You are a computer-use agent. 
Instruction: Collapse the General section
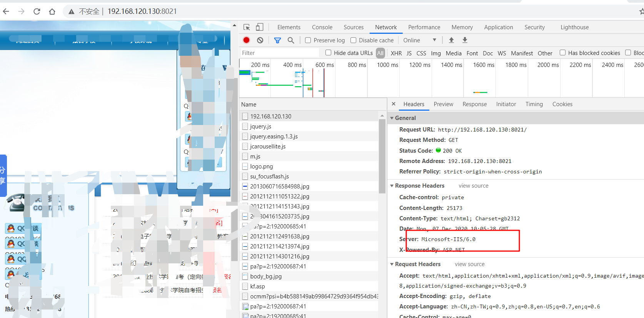point(392,118)
